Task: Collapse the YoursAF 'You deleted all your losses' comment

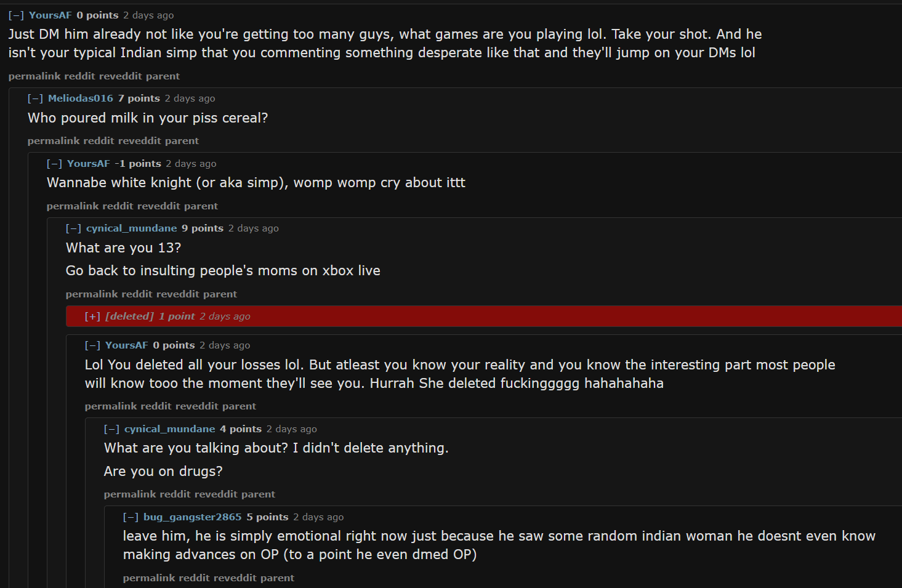Action: click(x=92, y=345)
